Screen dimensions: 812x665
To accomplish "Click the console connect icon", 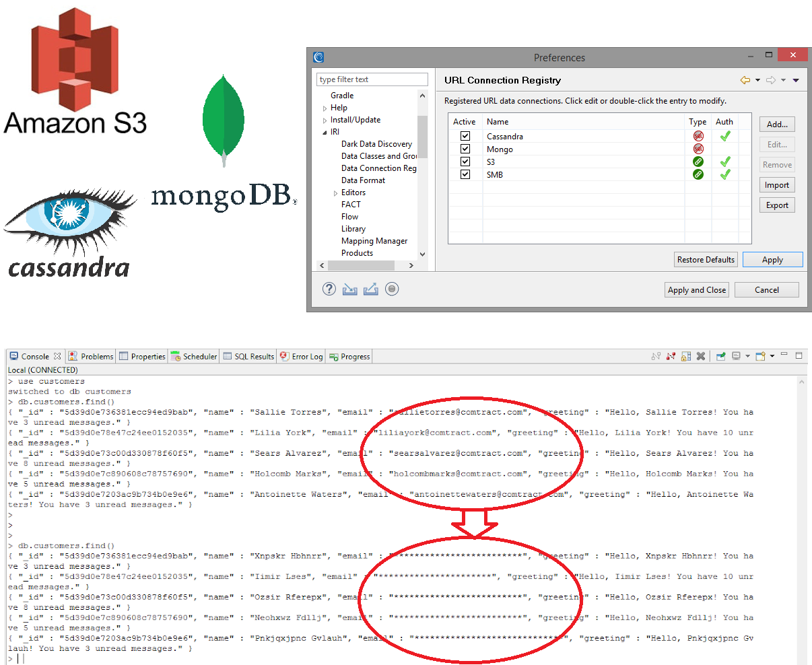I will click(x=656, y=356).
